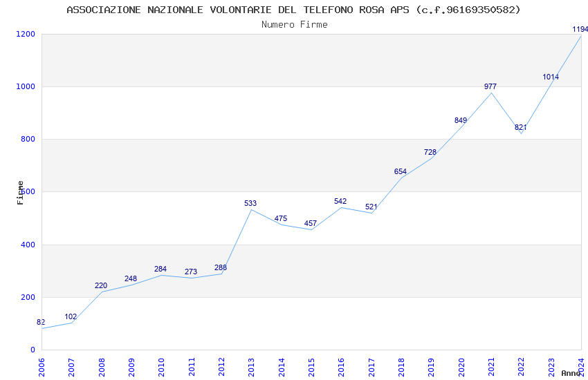Click data label 849 for 2020
The image size is (588, 380).
click(x=461, y=120)
